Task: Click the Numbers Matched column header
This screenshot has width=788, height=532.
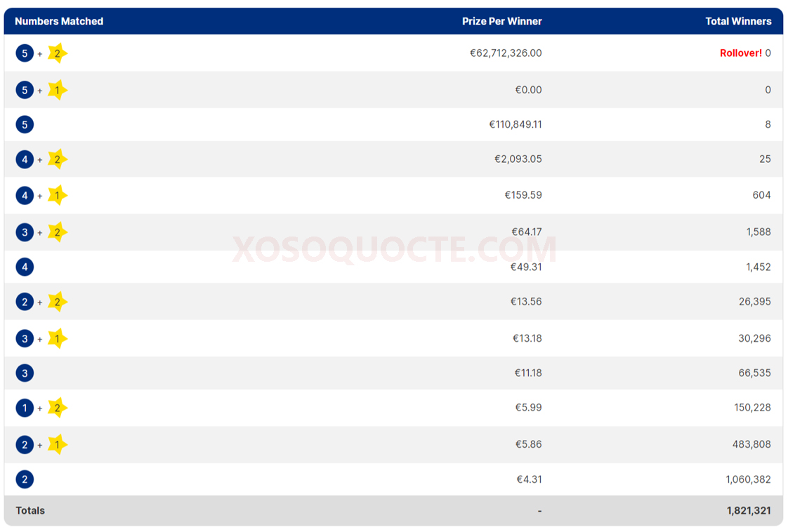Action: 59,21
